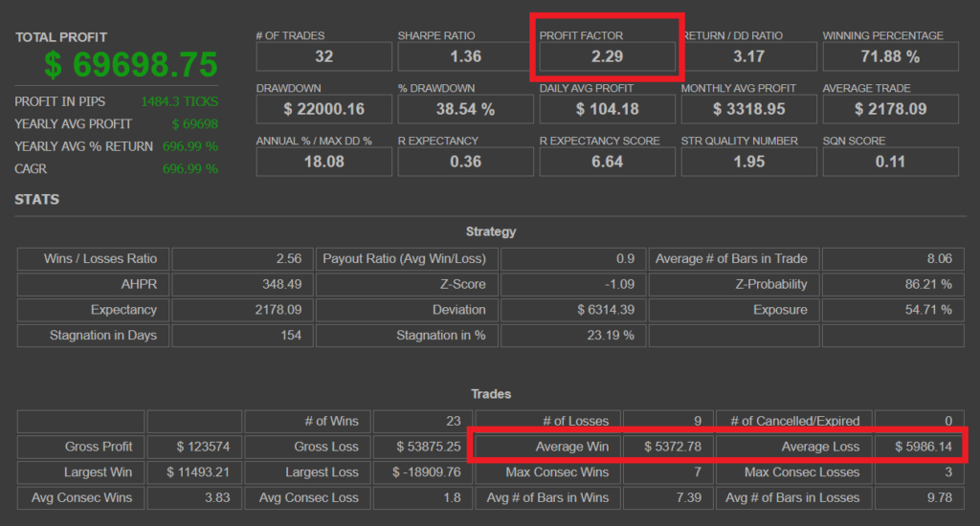
Task: Select the % Drawdown value 38.54 %
Action: [465, 109]
